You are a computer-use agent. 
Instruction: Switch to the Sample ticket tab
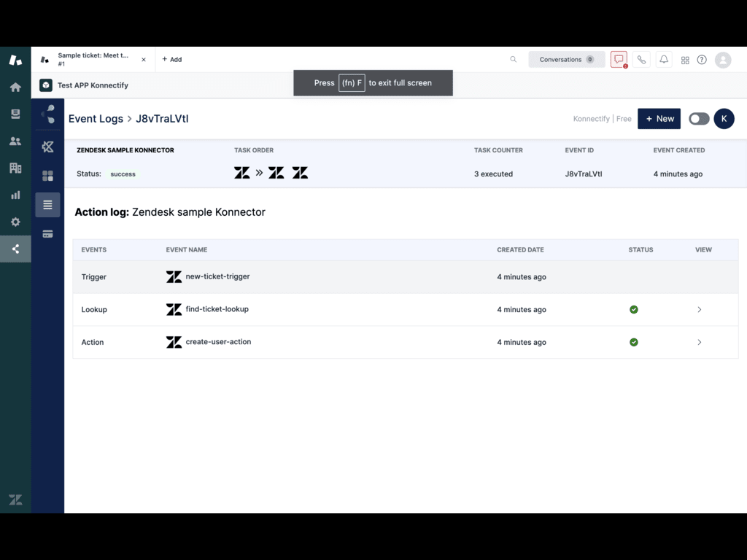point(93,60)
